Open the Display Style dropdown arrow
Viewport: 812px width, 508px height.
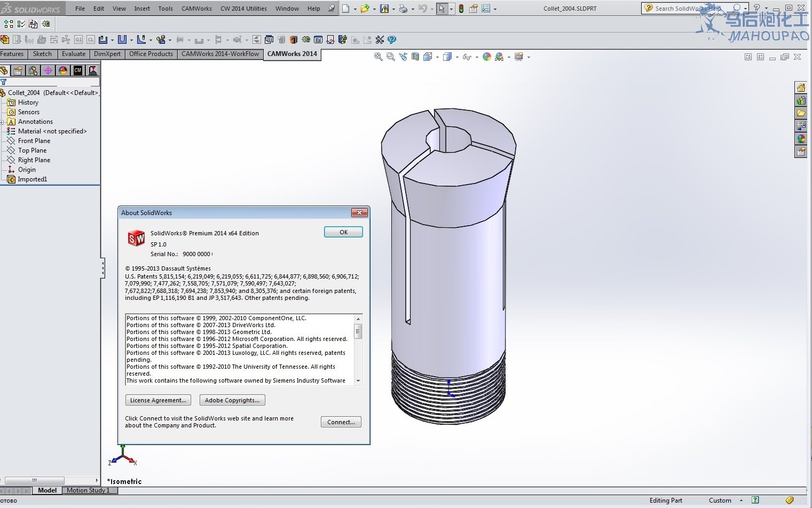pos(457,57)
